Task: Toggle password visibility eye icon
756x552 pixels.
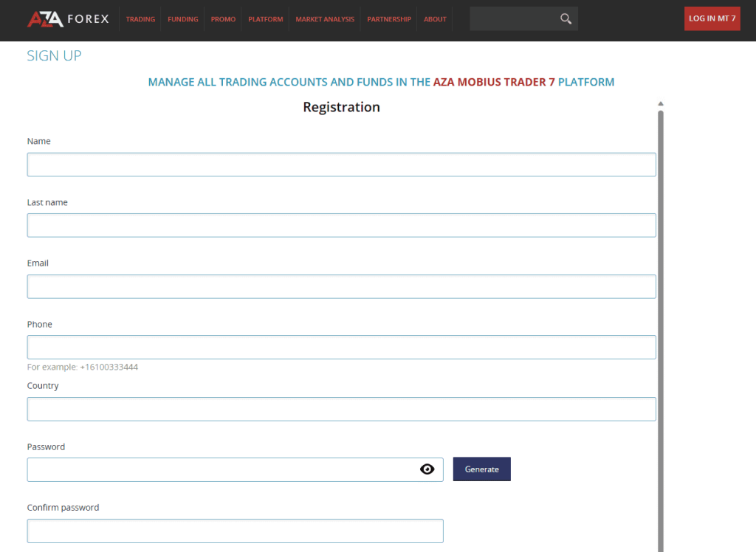Action: click(427, 469)
